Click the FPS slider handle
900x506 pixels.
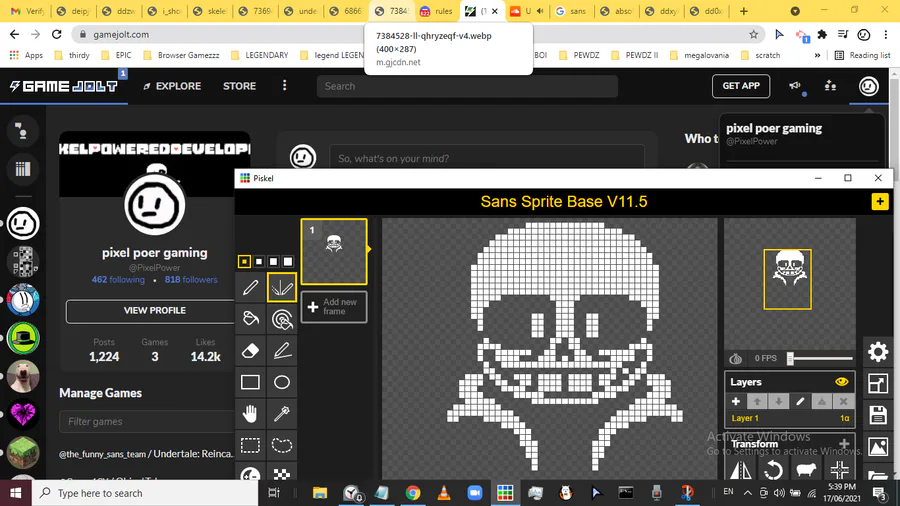pos(790,359)
